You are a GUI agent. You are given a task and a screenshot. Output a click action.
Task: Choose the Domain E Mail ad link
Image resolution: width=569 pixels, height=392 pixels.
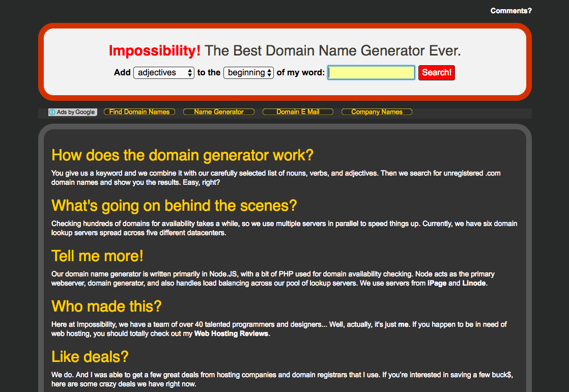tap(298, 112)
